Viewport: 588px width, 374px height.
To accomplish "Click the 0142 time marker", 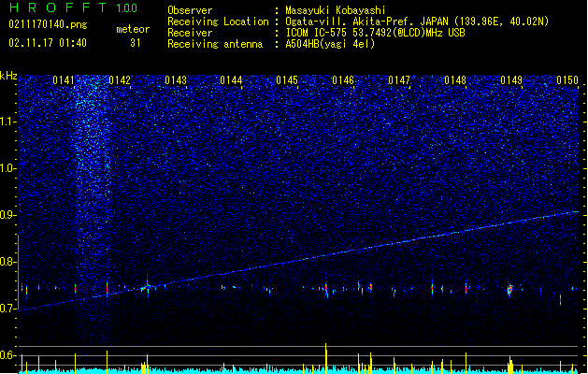I will tap(120, 80).
